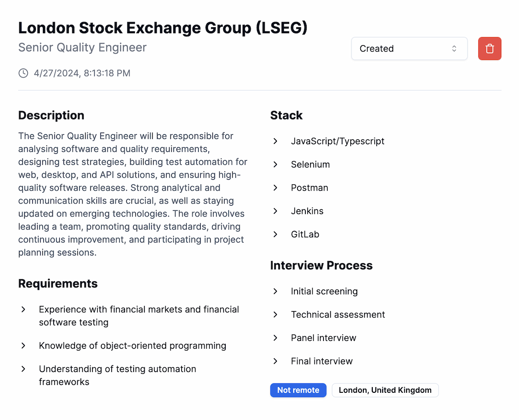Click the chevron next to Jenkins

tap(276, 211)
